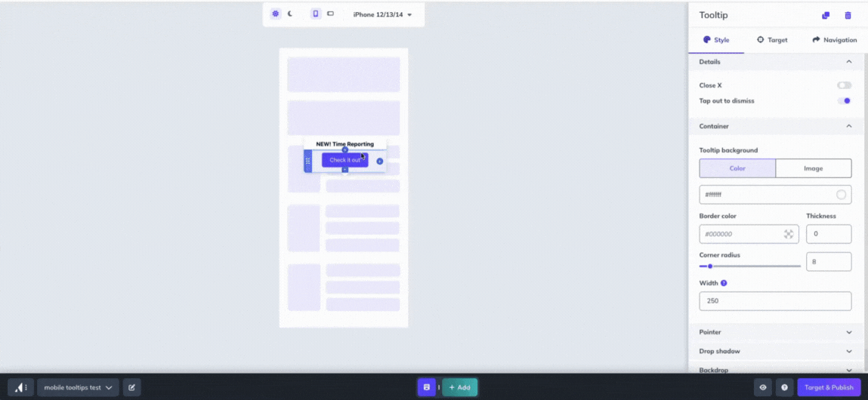The image size is (868, 400).
Task: Expand the Pointer section
Action: click(775, 332)
